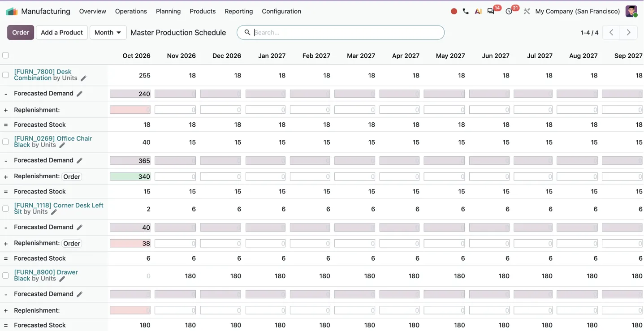Click the green 340 replenishment cell

coord(130,176)
